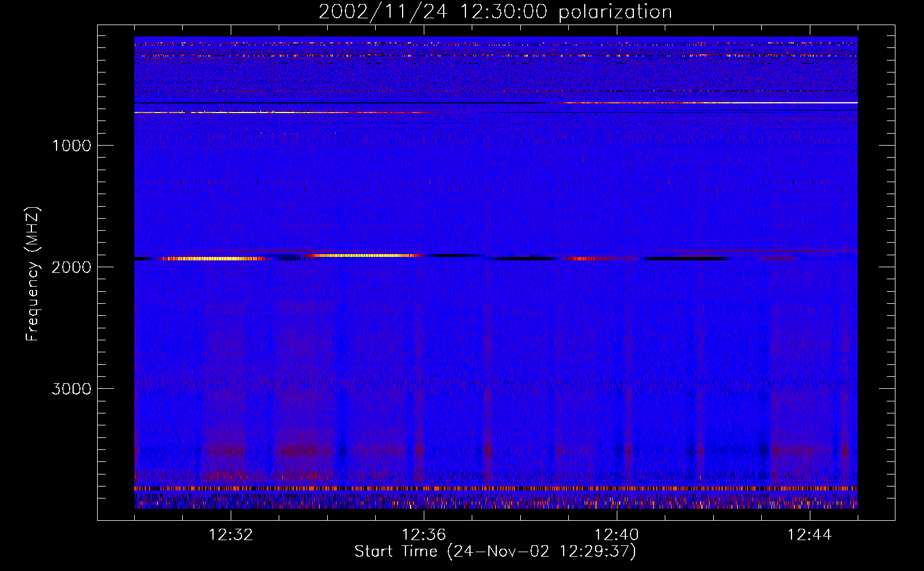Click the 2000 frequency tick label
The height and width of the screenshot is (571, 924).
[71, 267]
